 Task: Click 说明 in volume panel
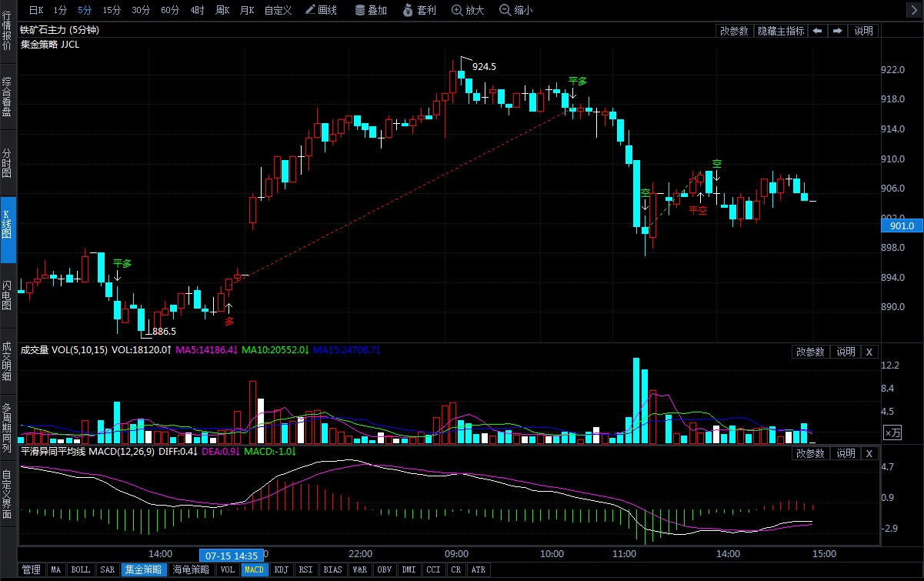[x=846, y=352]
